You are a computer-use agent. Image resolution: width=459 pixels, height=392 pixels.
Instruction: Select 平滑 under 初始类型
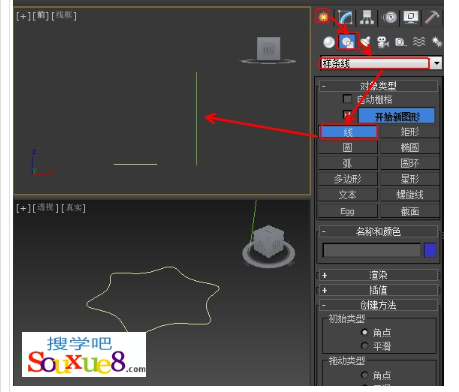coord(365,346)
